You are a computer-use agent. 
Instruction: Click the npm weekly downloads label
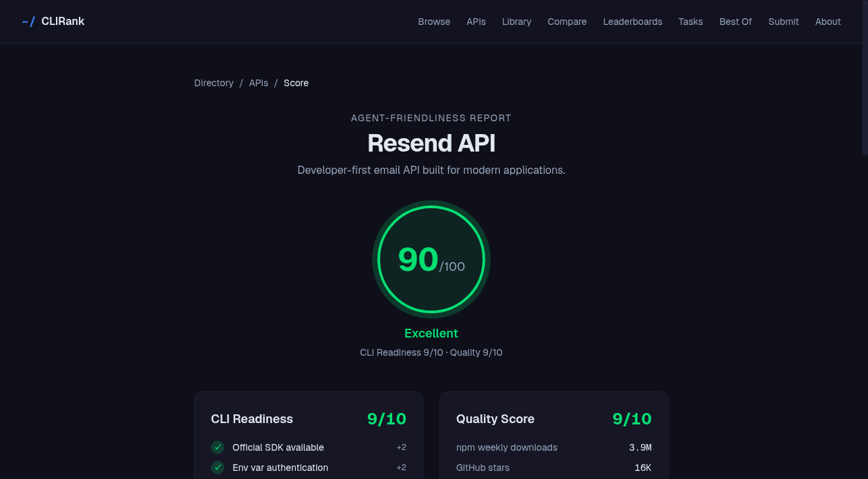pos(507,447)
